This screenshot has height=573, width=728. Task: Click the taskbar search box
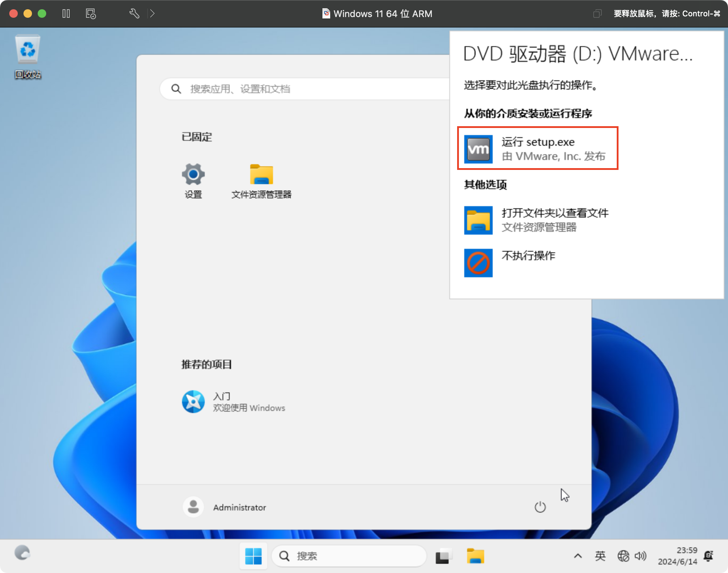(349, 556)
